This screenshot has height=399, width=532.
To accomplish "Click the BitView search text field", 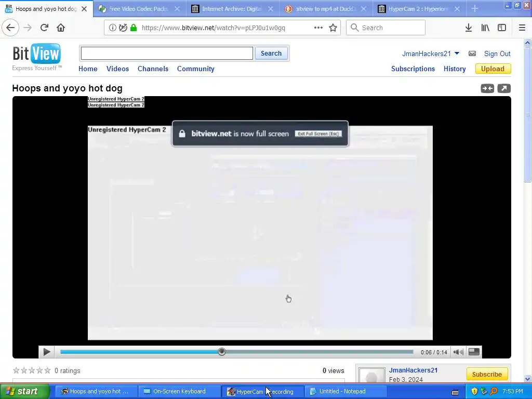I will point(167,54).
